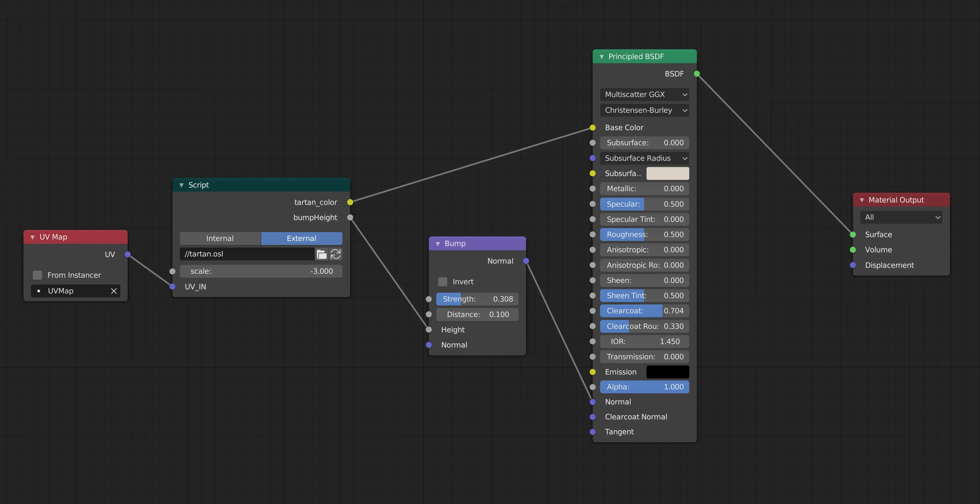Click the folder icon to browse script file
Viewport: 980px width, 504px height.
point(321,254)
